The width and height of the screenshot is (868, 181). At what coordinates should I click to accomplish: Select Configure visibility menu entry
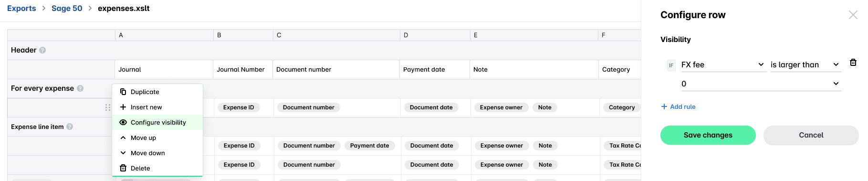click(x=157, y=122)
